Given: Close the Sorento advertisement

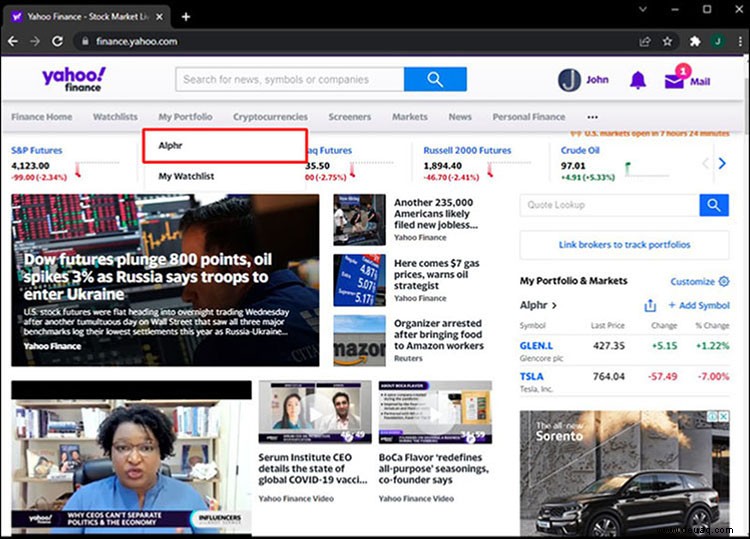Looking at the screenshot, I should (x=724, y=417).
